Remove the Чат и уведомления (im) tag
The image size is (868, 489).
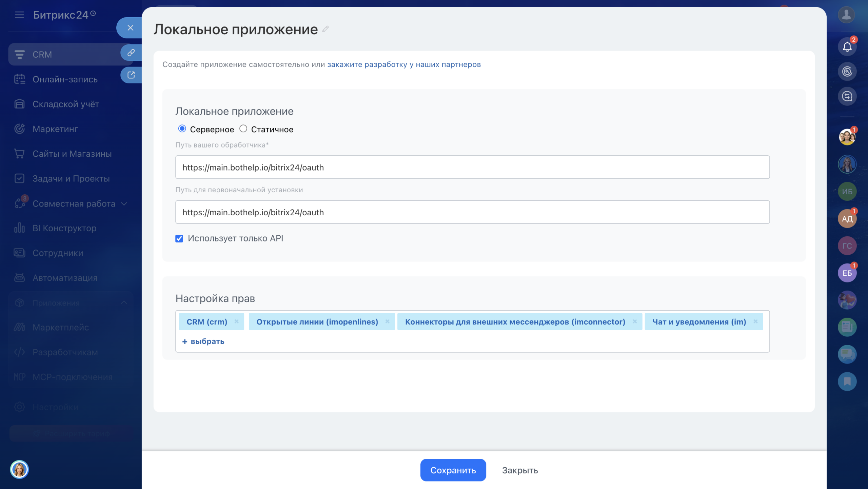pos(755,321)
